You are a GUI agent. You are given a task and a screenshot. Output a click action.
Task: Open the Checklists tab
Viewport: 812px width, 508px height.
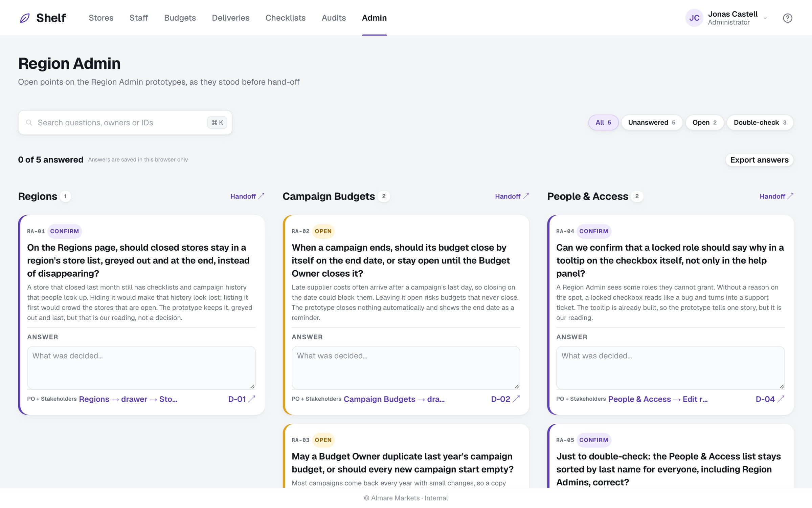[286, 18]
